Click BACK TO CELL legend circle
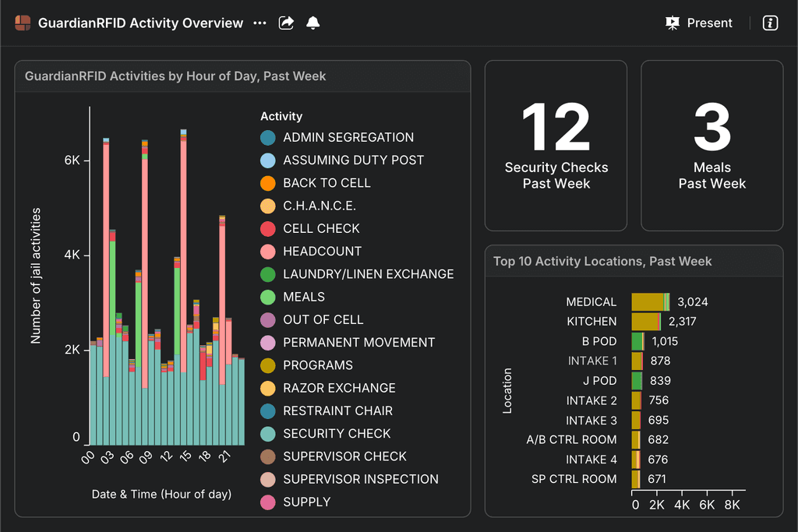The width and height of the screenshot is (798, 532). 268,184
